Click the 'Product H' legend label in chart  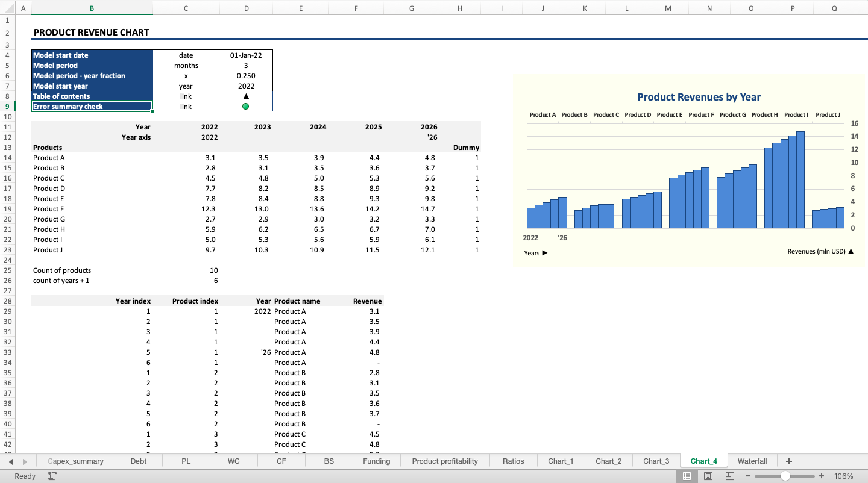[x=764, y=114]
